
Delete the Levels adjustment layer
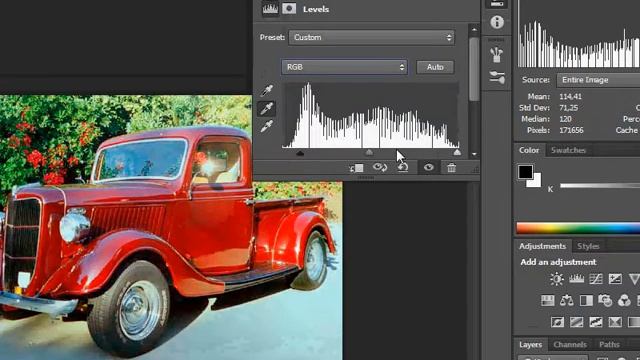[451, 167]
